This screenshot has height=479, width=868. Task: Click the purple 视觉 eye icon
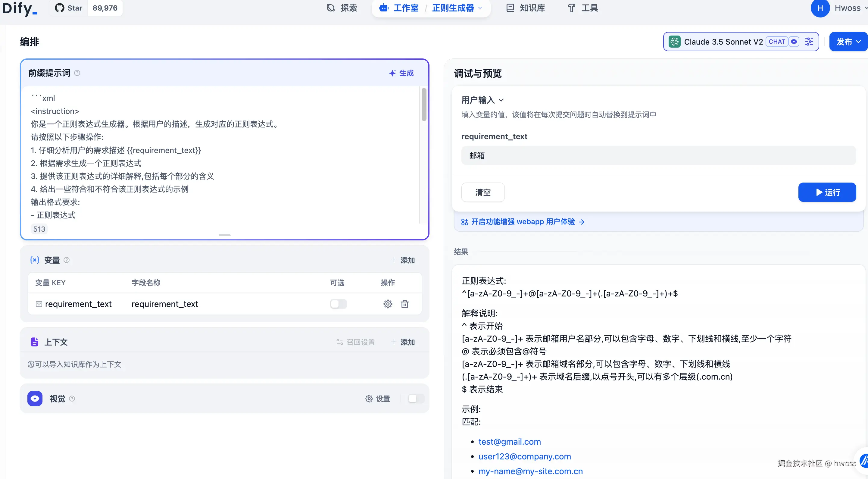click(35, 399)
